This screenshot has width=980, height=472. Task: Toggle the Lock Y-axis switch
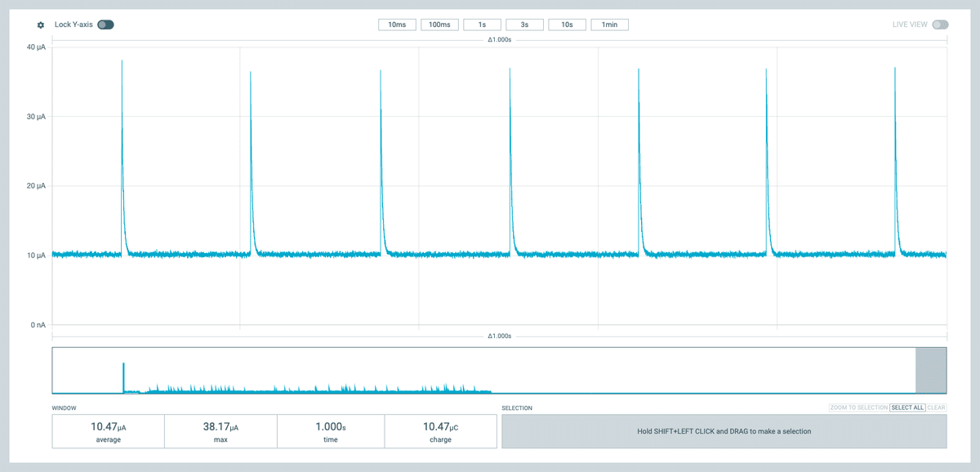click(105, 24)
